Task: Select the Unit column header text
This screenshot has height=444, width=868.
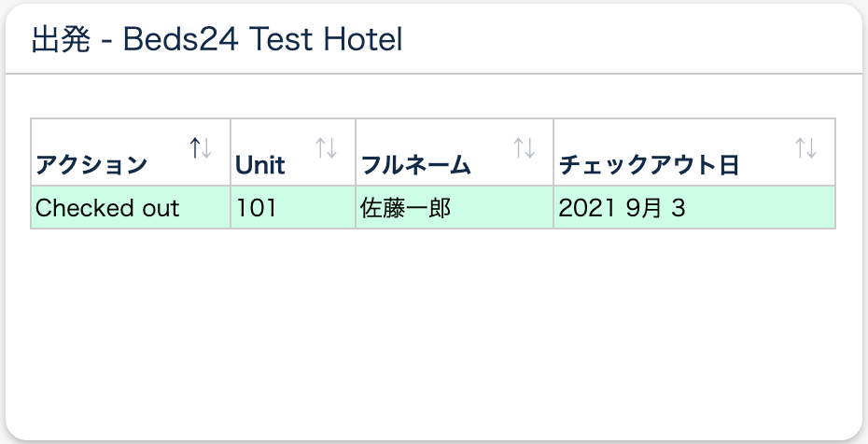Action: tap(260, 166)
